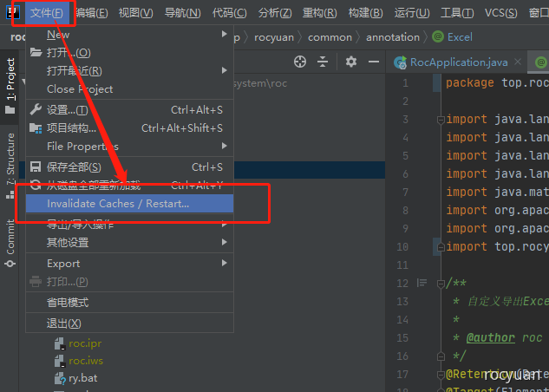The height and width of the screenshot is (392, 549).
Task: Fold the doc comment at line 12
Action: (x=441, y=284)
